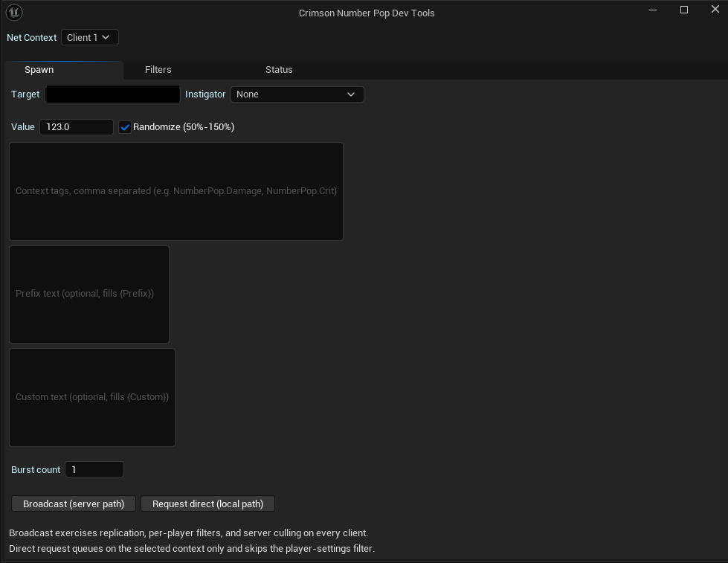
Task: Click Broadcast (server path) button
Action: click(x=74, y=504)
